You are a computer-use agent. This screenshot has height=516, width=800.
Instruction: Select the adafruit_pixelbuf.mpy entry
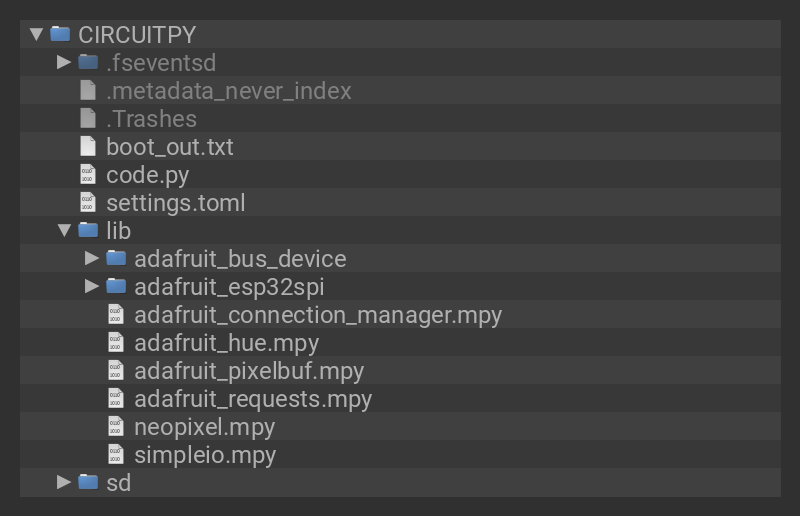click(x=249, y=371)
